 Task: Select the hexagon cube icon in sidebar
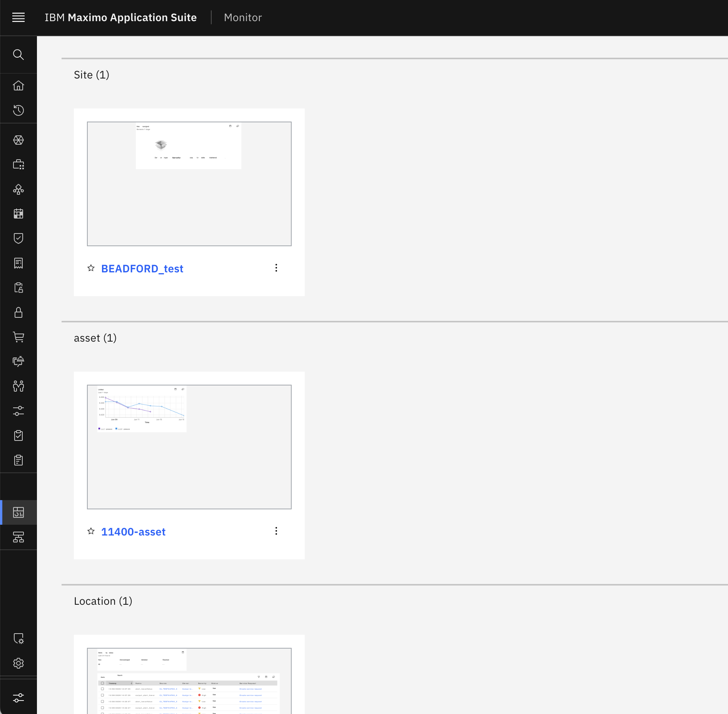(x=18, y=140)
